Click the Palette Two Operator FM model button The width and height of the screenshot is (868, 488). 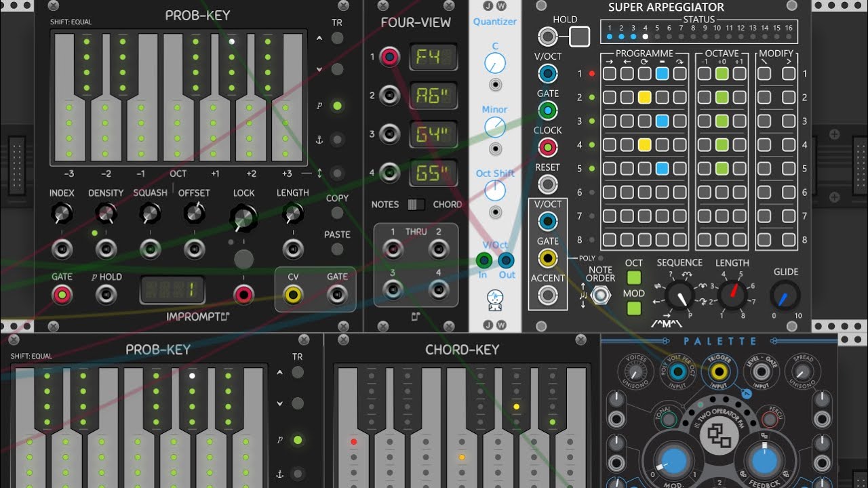pyautogui.click(x=719, y=436)
